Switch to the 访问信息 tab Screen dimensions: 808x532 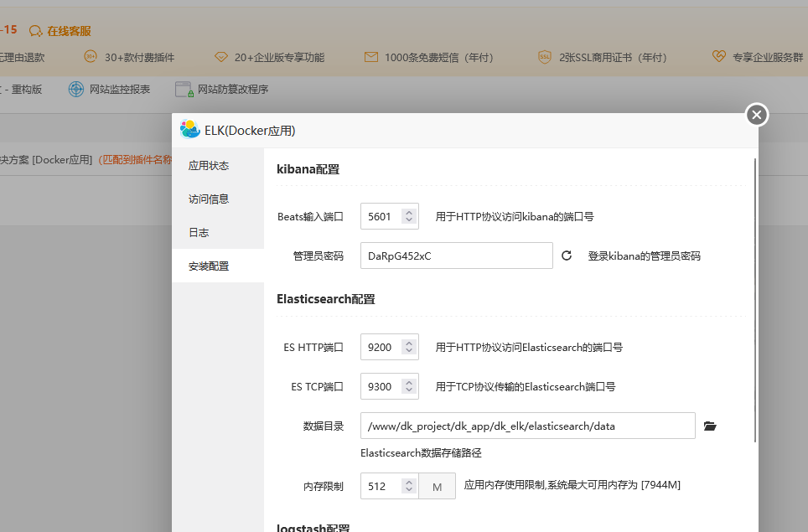tap(218, 199)
